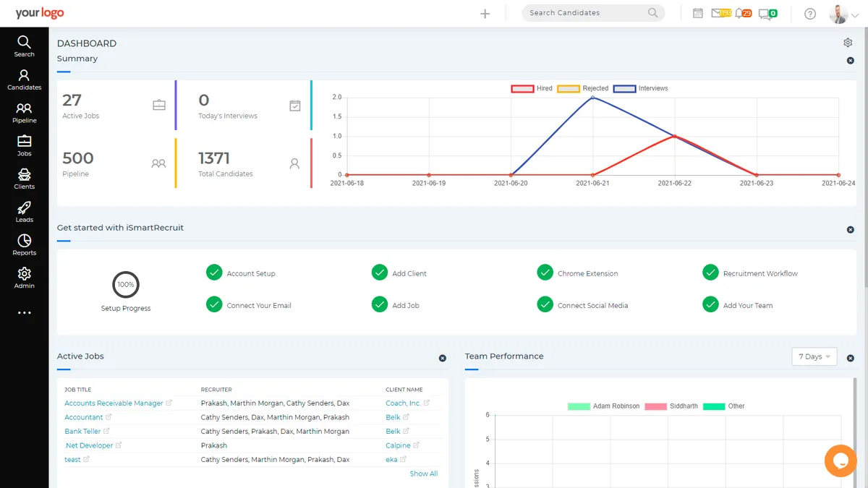
Task: Open the Search sidebar item
Action: 24,46
